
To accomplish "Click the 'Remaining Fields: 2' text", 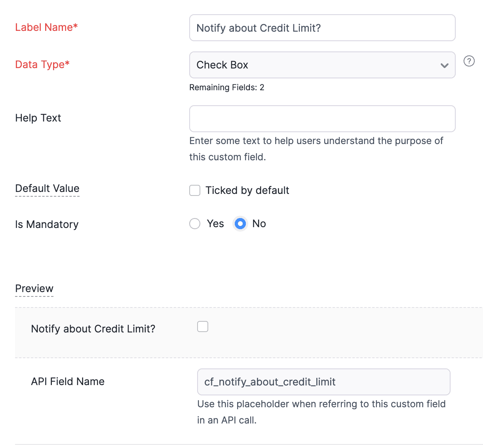I will pos(226,87).
